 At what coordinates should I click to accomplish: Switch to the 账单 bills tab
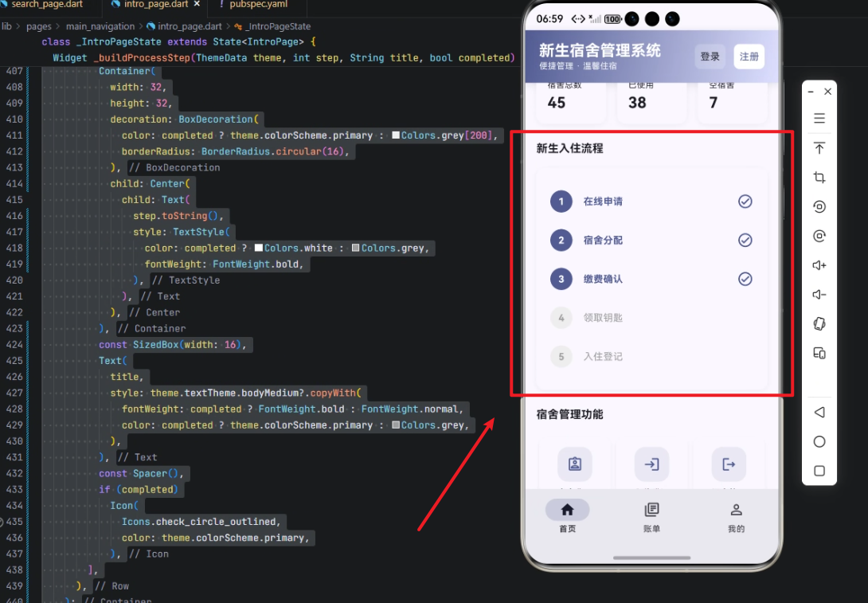tap(651, 516)
